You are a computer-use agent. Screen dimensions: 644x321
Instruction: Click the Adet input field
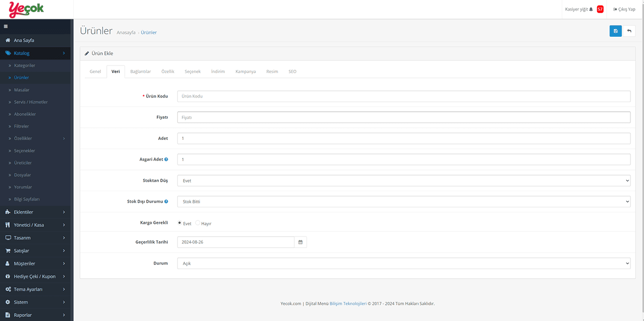coord(404,138)
